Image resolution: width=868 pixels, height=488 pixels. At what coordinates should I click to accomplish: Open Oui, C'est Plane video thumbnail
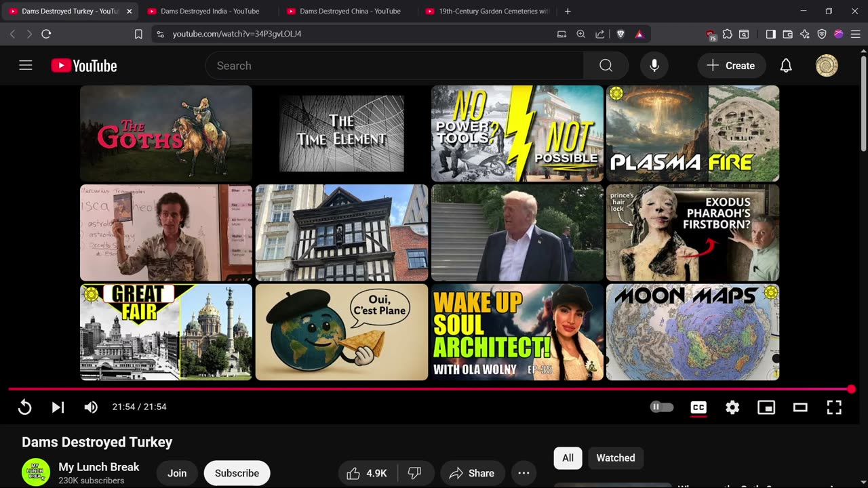(x=342, y=332)
